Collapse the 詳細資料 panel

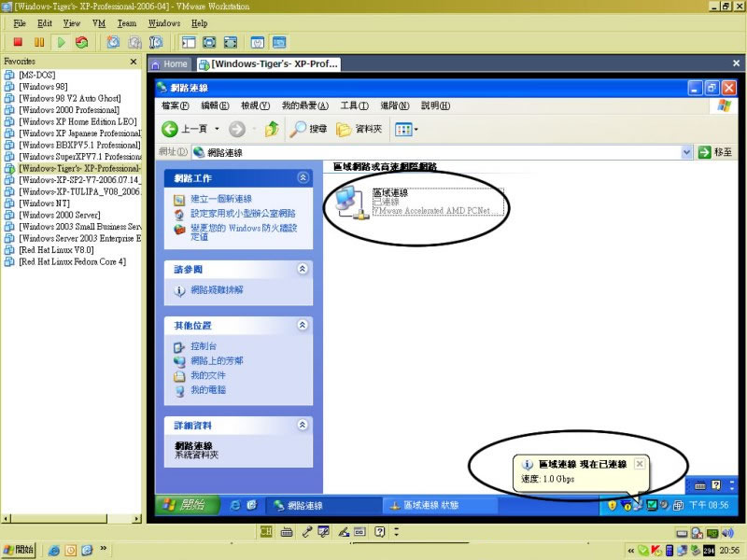pos(303,425)
